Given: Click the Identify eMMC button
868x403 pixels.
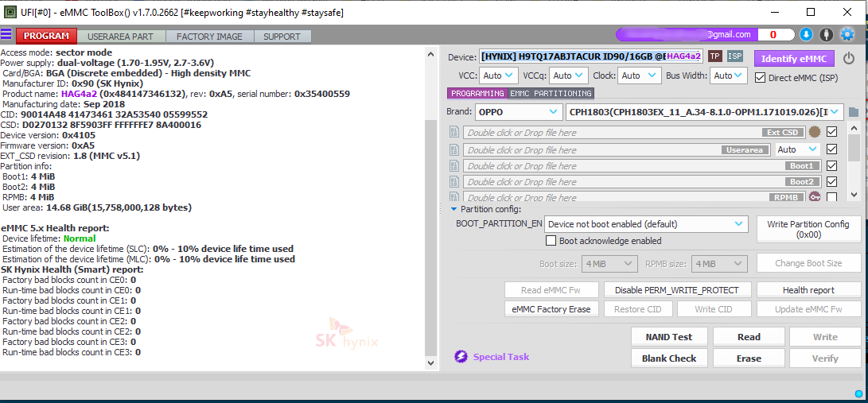Looking at the screenshot, I should pos(794,59).
